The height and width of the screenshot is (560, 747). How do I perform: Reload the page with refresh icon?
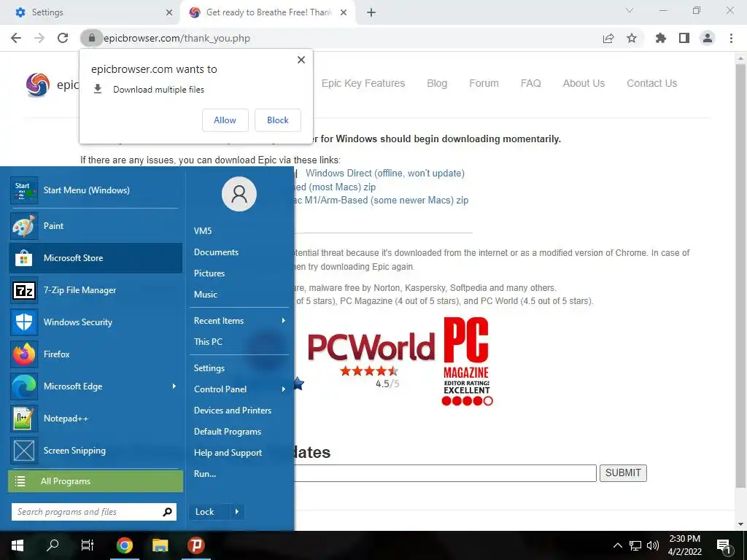click(63, 38)
